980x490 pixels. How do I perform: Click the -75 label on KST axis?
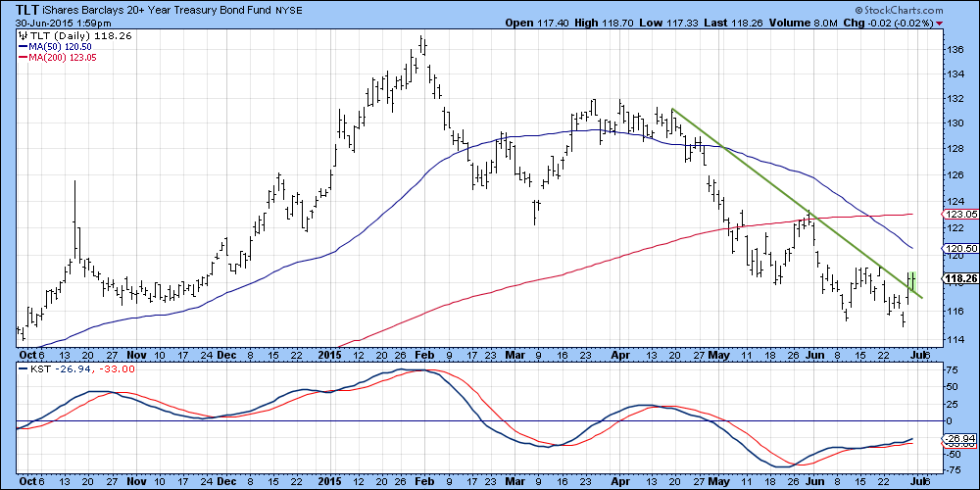[x=955, y=468]
